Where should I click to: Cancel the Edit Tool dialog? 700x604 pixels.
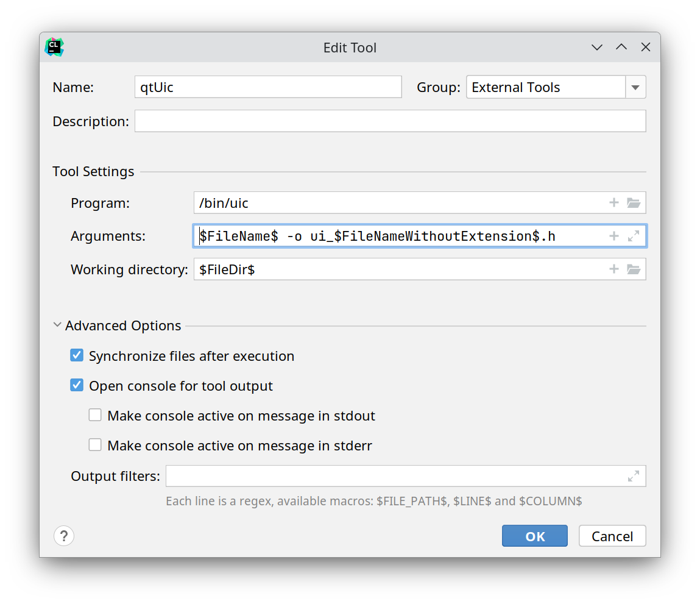(612, 536)
